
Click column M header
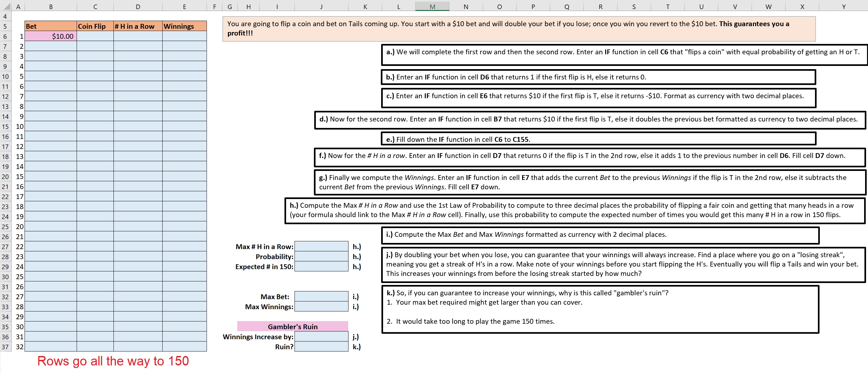pyautogui.click(x=432, y=6)
